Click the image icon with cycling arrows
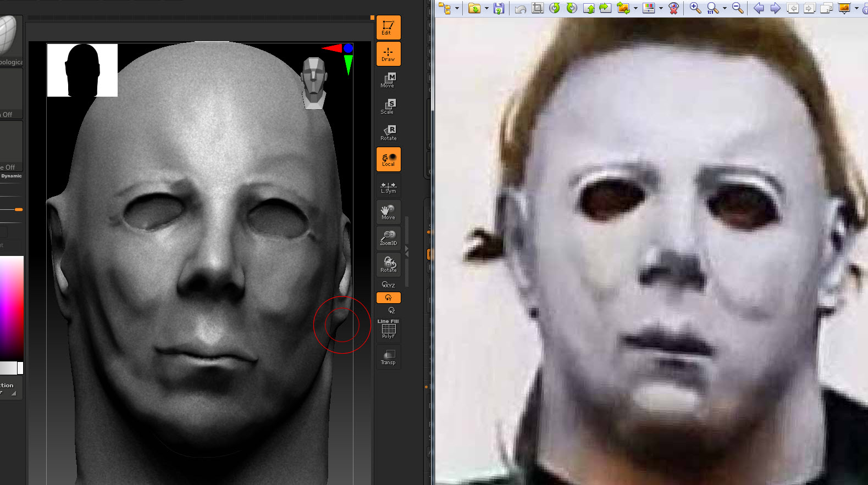This screenshot has width=868, height=485. [623, 8]
